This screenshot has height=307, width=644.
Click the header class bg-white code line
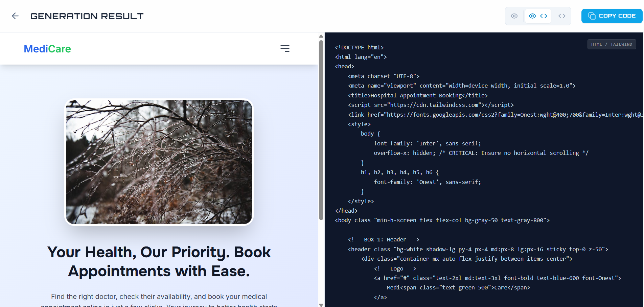(x=478, y=249)
